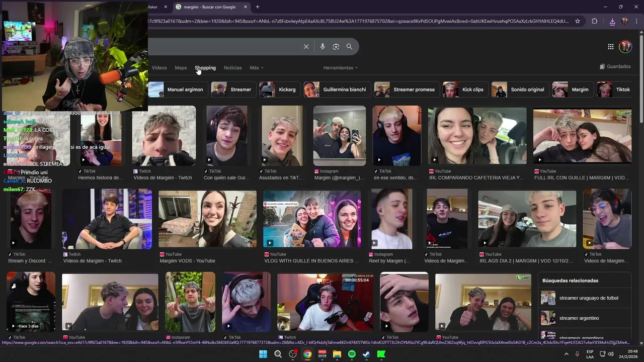Select the Streamer promesa filter chip
Image resolution: width=644 pixels, height=362 pixels.
click(407, 89)
